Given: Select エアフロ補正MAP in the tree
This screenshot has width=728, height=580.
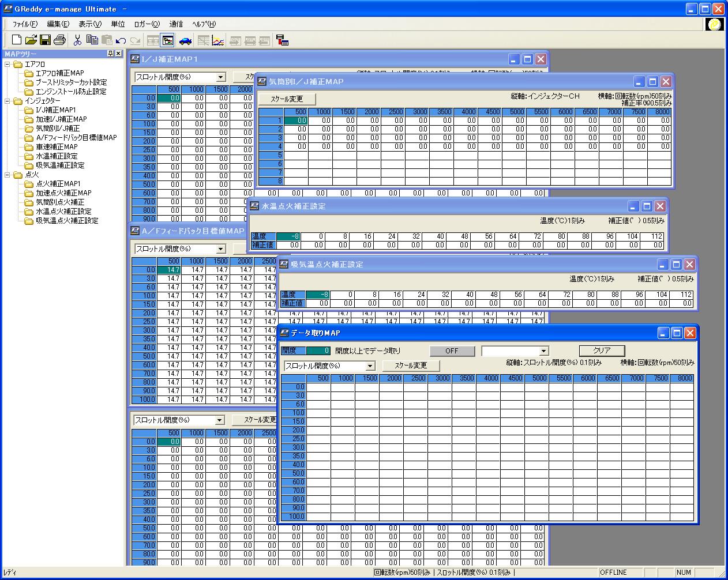Looking at the screenshot, I should [x=59, y=73].
